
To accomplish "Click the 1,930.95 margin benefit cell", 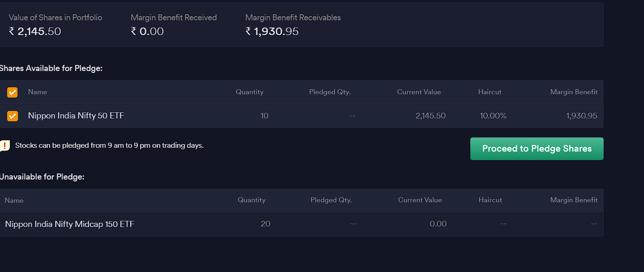I will click(x=582, y=116).
